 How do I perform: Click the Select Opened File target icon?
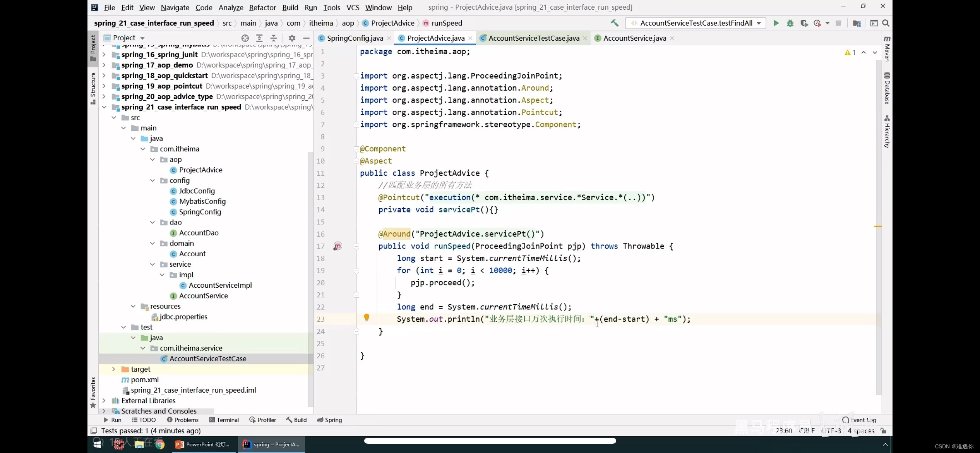coord(245,38)
